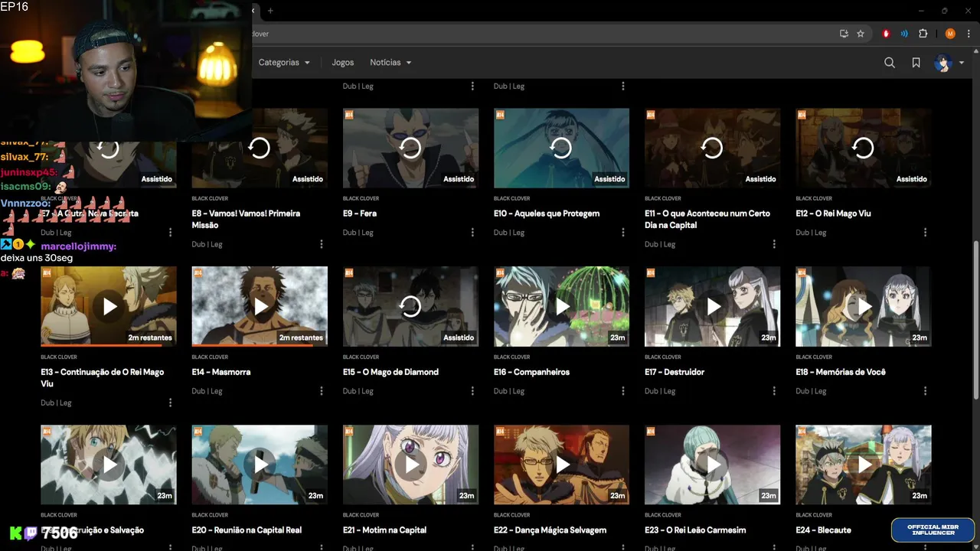980x551 pixels.
Task: Open options menu for E8 episode
Action: [x=322, y=244]
